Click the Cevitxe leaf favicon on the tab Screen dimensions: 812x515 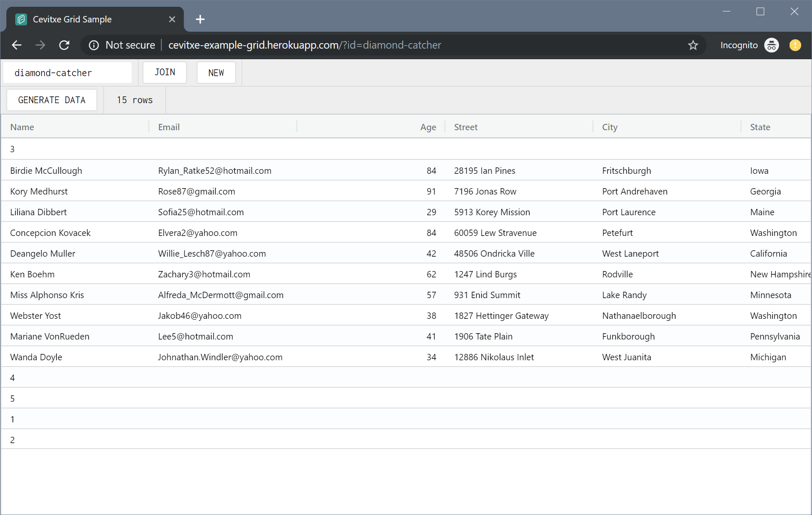click(20, 19)
